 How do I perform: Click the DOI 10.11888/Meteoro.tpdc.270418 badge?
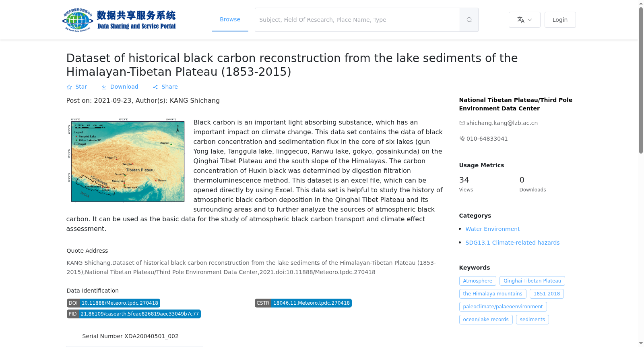114,303
